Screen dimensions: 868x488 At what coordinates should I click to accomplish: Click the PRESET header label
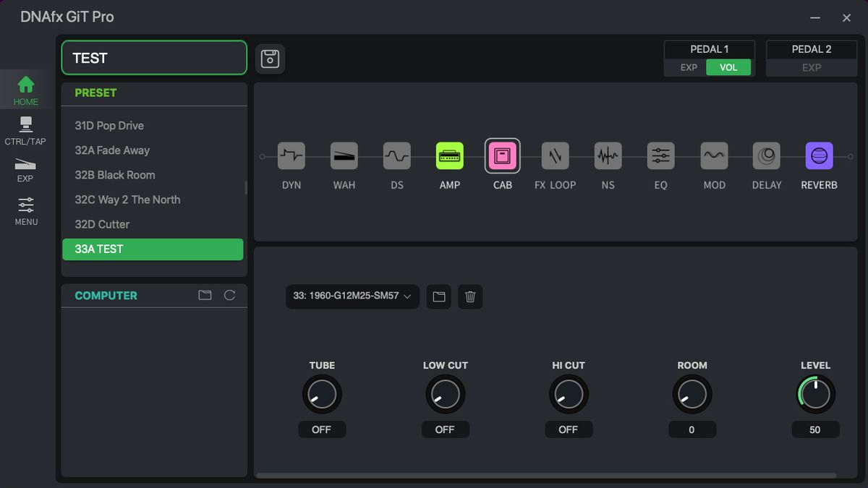pyautogui.click(x=95, y=93)
